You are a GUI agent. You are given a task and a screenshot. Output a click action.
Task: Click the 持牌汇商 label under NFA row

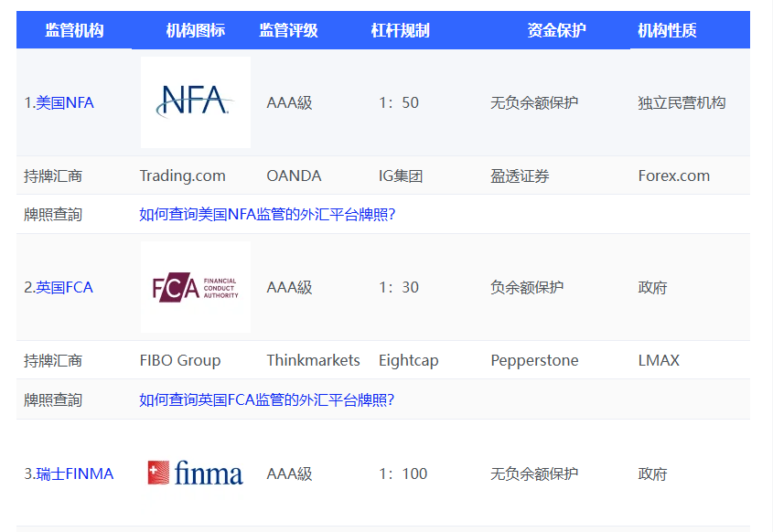[53, 176]
